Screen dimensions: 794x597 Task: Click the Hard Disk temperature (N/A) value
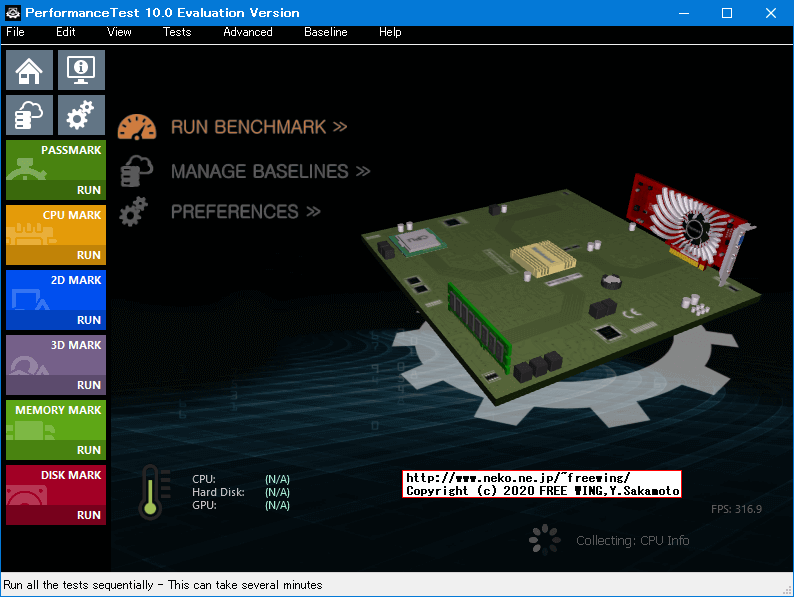[x=277, y=492]
